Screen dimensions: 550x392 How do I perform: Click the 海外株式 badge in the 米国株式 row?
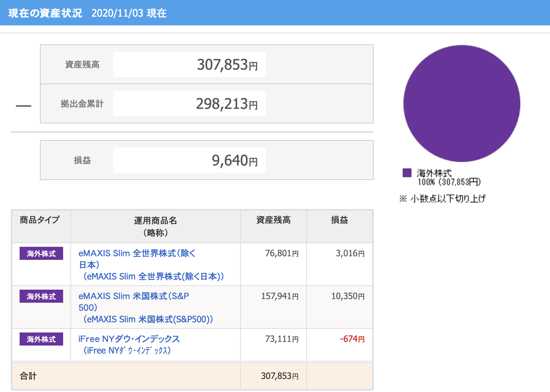pyautogui.click(x=41, y=296)
